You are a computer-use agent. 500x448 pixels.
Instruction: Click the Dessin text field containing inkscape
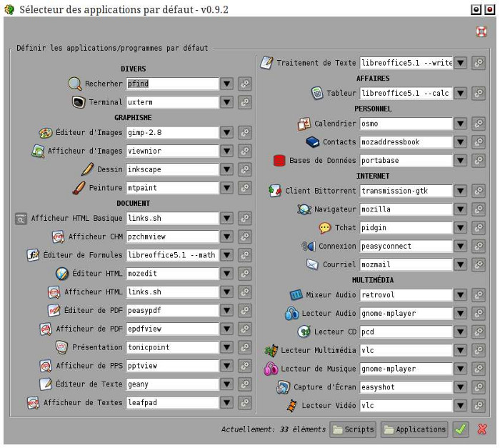click(x=172, y=170)
